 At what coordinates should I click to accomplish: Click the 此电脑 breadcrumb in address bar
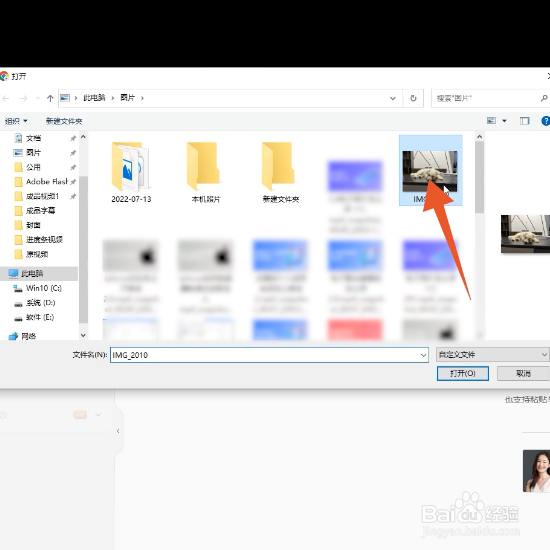(x=94, y=98)
